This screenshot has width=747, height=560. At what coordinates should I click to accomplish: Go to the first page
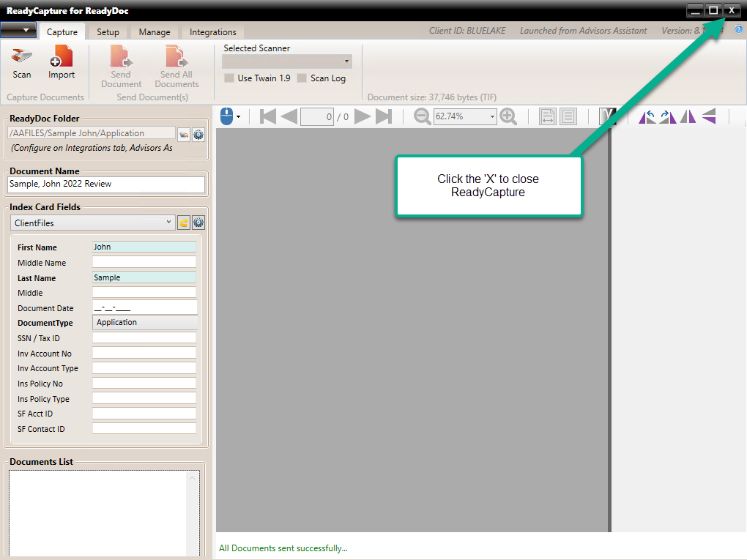(x=267, y=116)
